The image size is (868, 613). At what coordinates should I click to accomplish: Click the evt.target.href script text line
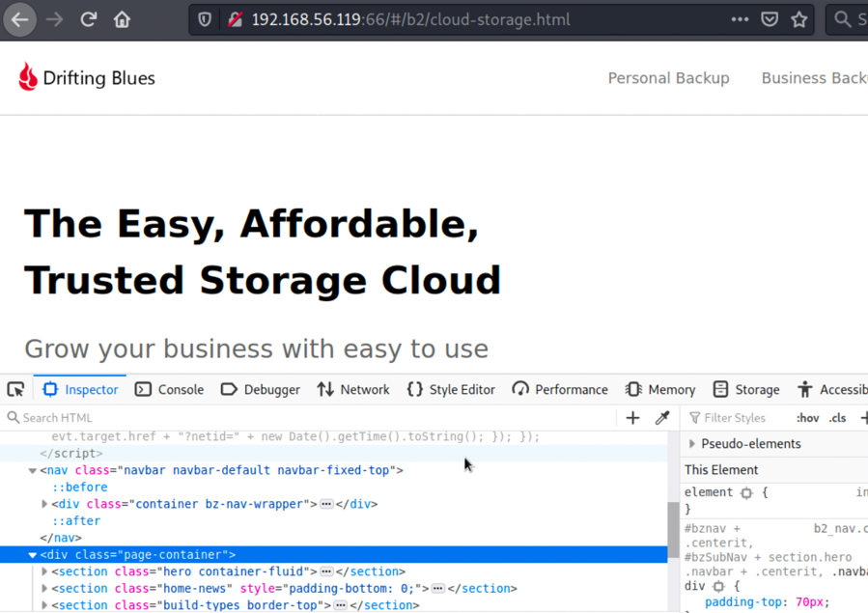(295, 436)
